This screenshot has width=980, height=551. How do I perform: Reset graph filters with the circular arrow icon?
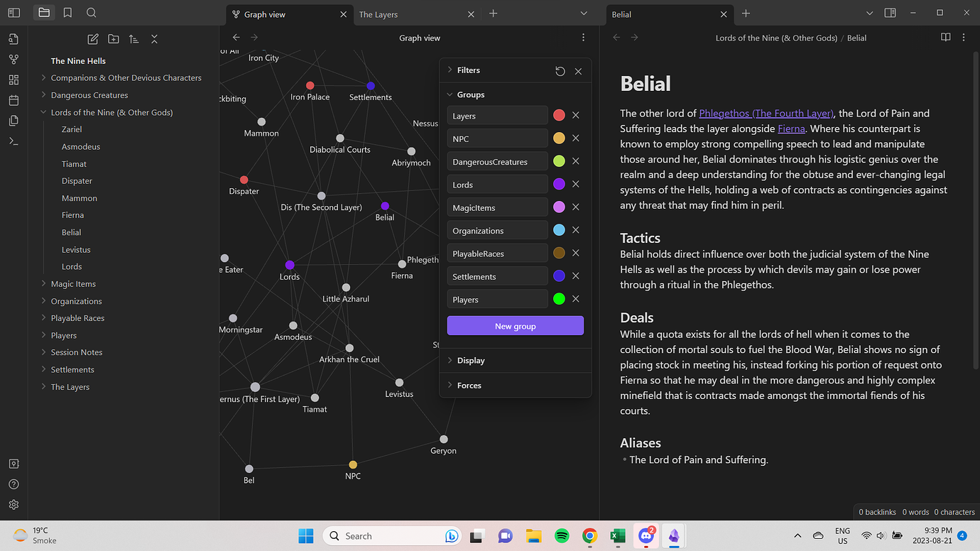pos(560,71)
